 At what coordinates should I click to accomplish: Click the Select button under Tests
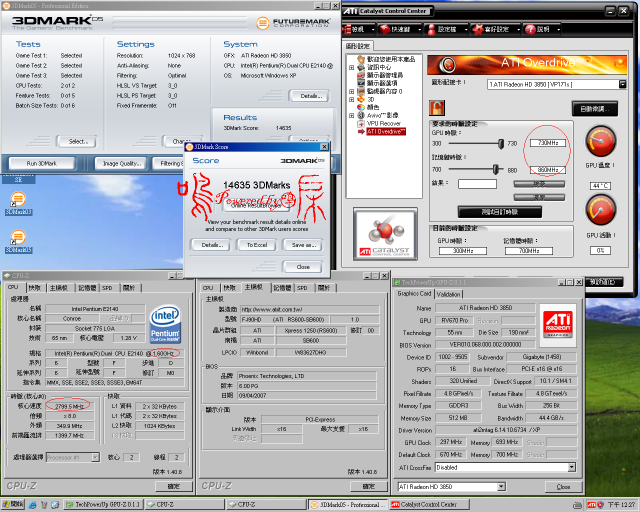[x=77, y=141]
